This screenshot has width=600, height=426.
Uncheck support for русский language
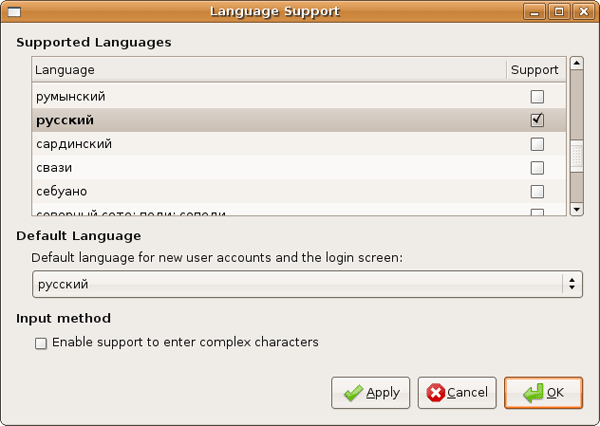tap(537, 120)
